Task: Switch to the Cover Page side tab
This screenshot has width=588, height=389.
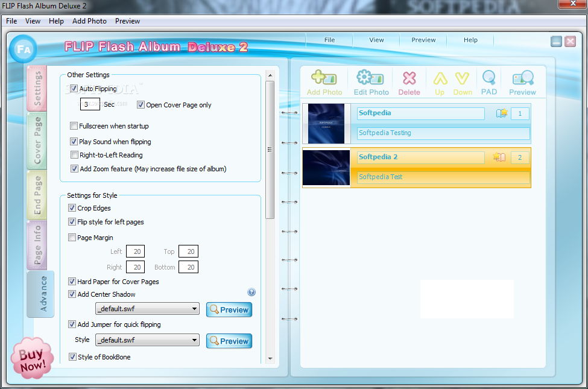Action: point(37,141)
